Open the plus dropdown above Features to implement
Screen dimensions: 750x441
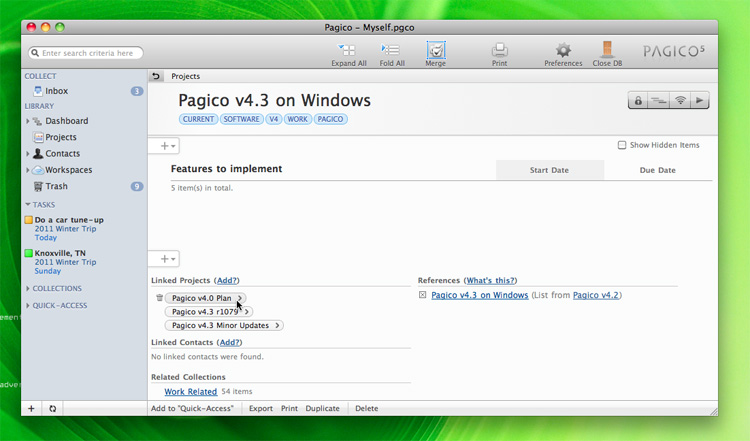[x=167, y=146]
